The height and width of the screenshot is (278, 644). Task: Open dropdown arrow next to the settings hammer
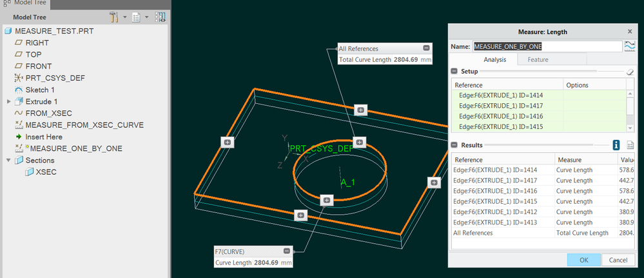[x=125, y=17]
